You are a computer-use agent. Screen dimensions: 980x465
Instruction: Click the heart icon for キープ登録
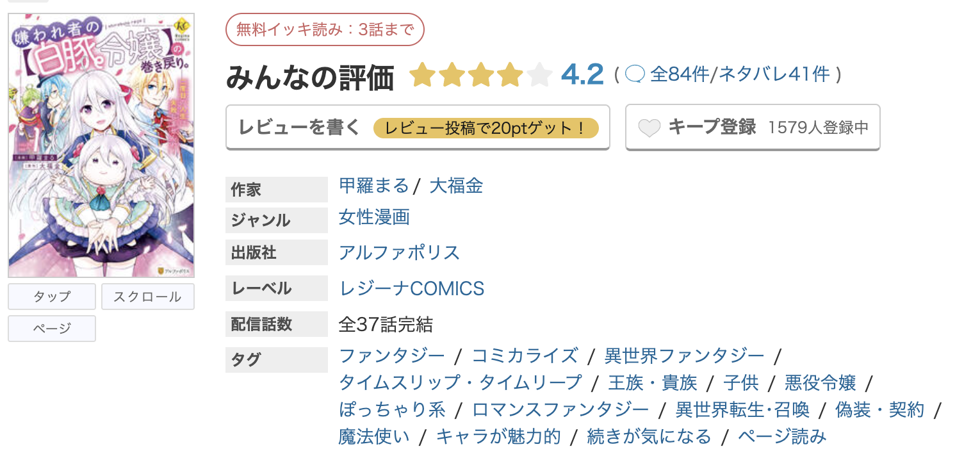[651, 127]
